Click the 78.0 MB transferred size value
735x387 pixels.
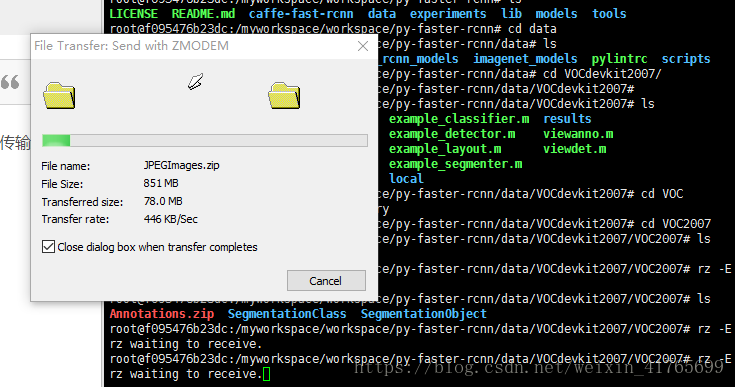pyautogui.click(x=163, y=201)
